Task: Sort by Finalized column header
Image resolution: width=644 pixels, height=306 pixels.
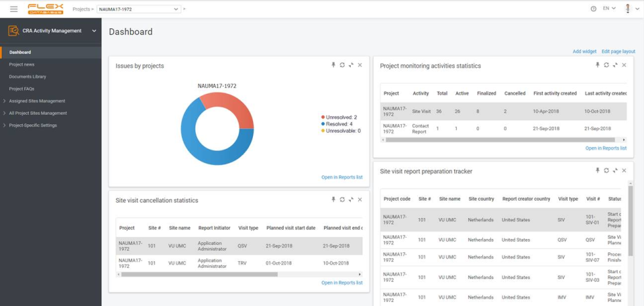Action: click(486, 93)
